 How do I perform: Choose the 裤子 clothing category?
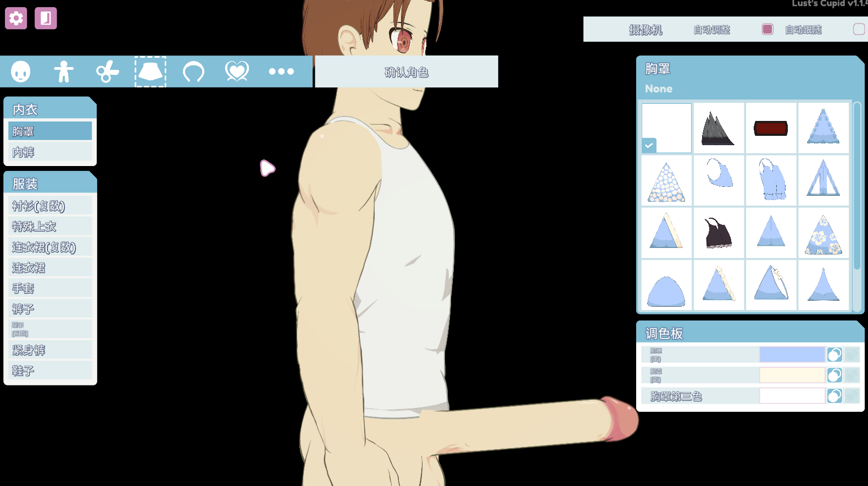pos(50,309)
